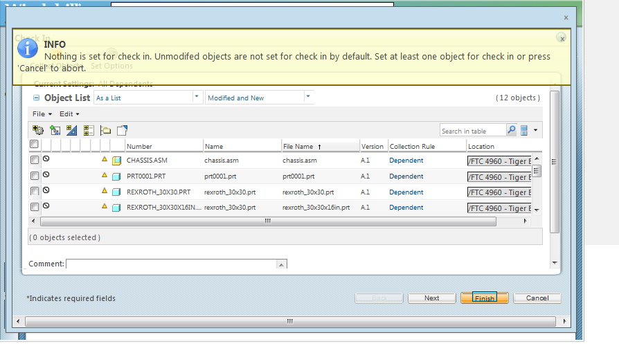The image size is (619, 364).
Task: Click the not-set-for-check-in symbol on REXROTH_30X30X16IN row
Action: 46,206
